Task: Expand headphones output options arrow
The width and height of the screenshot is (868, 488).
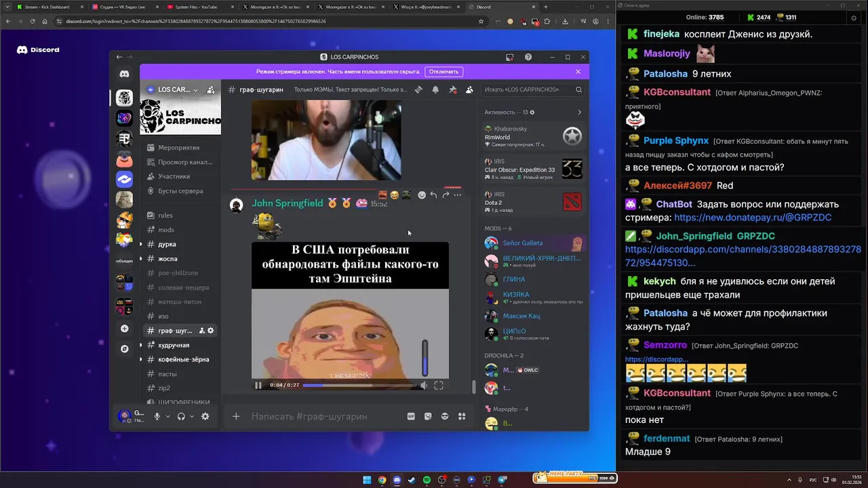Action: pos(192,416)
